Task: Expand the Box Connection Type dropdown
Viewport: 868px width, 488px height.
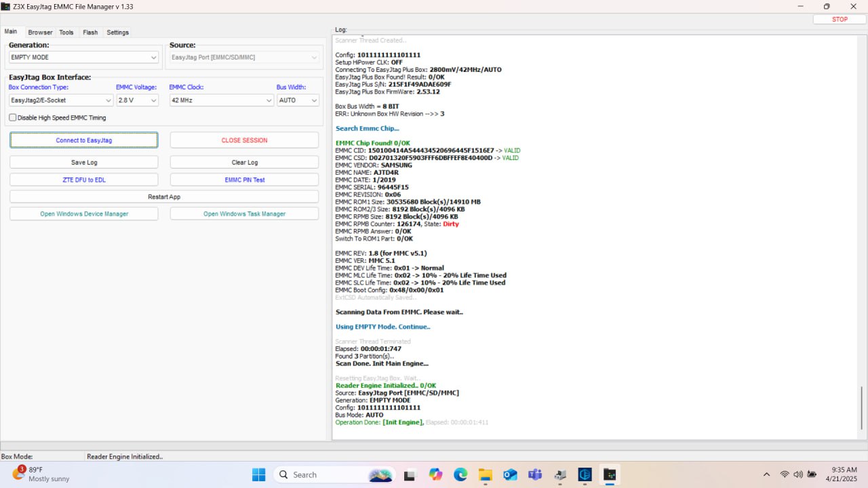Action: 61,100
